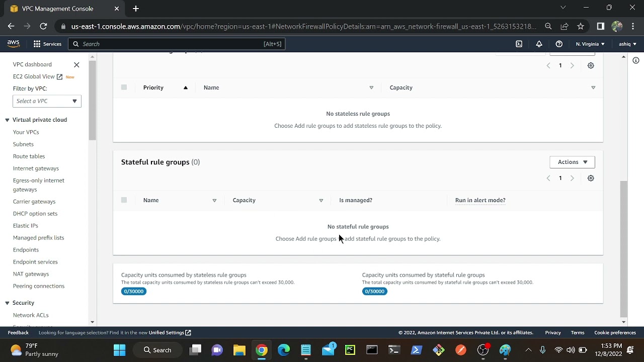
Task: Open the browser share icon
Action: 565,26
